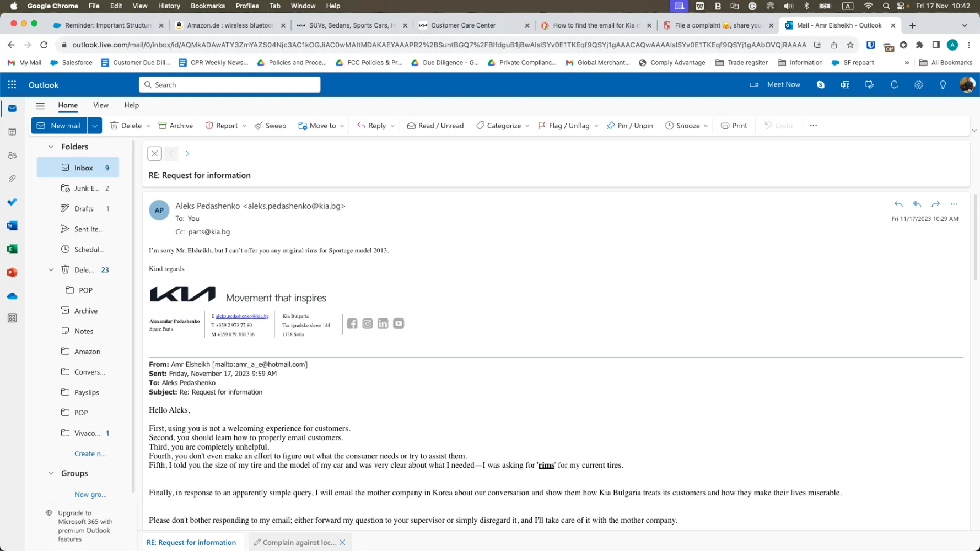Collapse the Deleted Items folder tree
Viewport: 980px width, 551px height.
pyautogui.click(x=51, y=270)
